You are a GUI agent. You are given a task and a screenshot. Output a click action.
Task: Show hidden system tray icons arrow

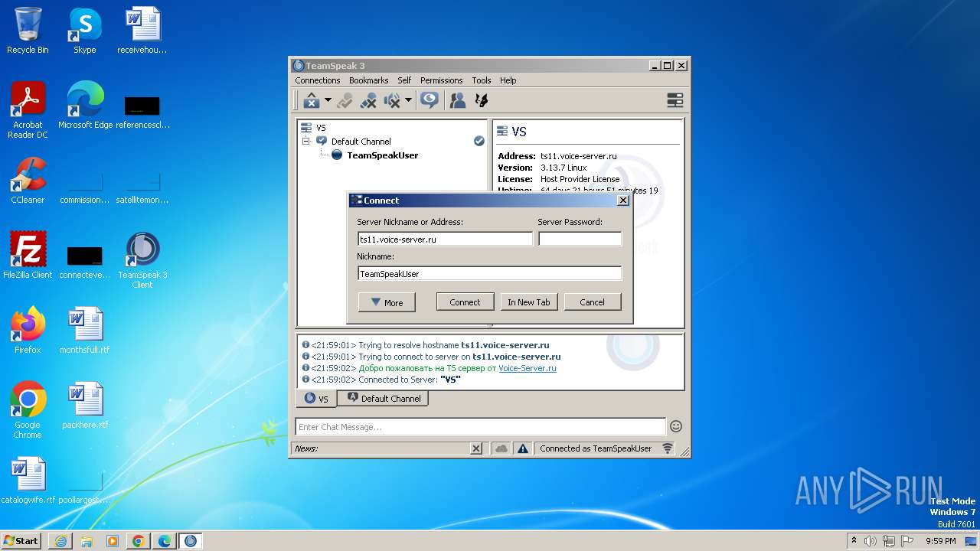click(854, 540)
